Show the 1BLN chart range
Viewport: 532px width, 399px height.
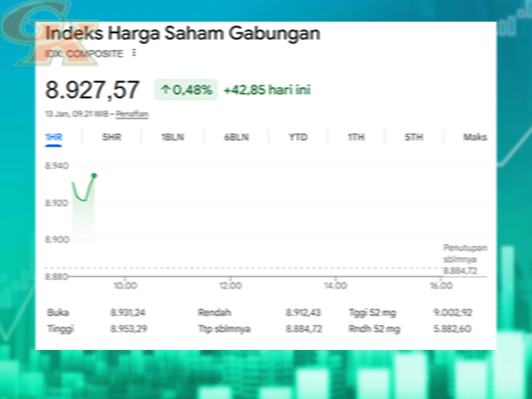pos(173,137)
